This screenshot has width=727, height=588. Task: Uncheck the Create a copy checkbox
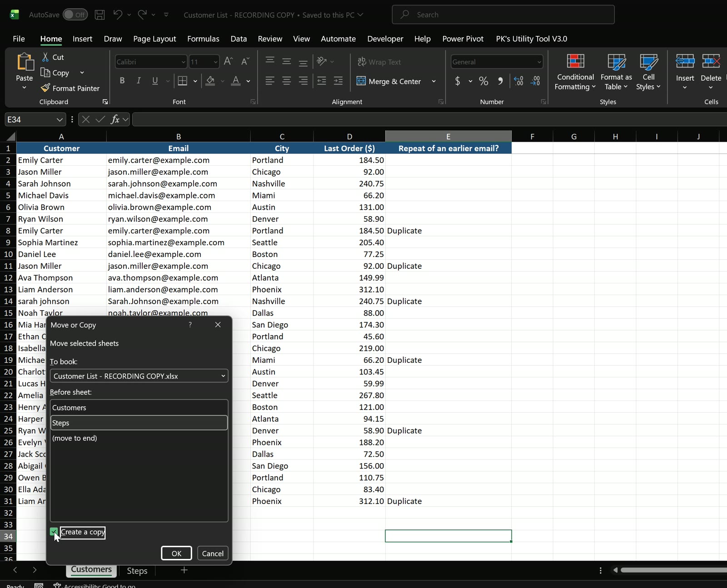(54, 532)
